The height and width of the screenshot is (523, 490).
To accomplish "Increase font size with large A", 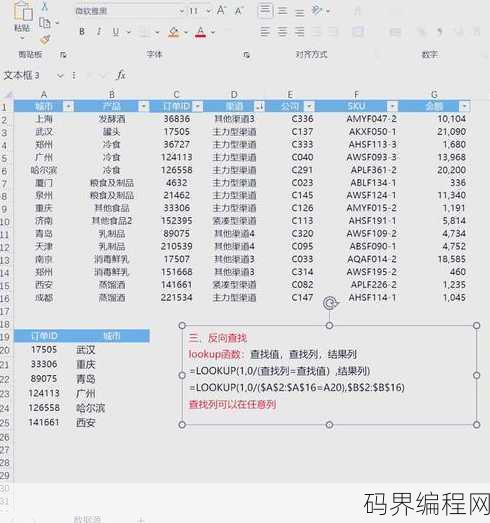I will tap(221, 11).
